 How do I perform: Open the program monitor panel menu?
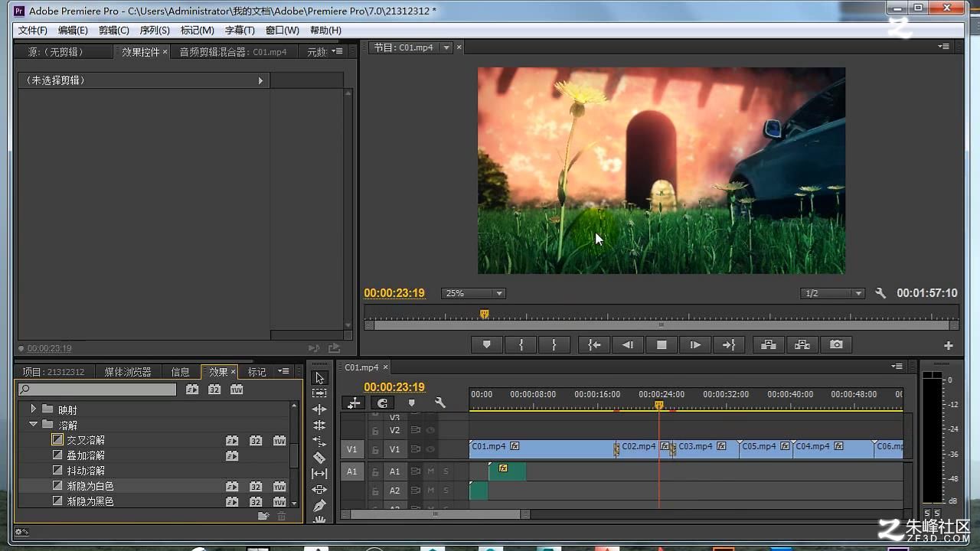(944, 46)
